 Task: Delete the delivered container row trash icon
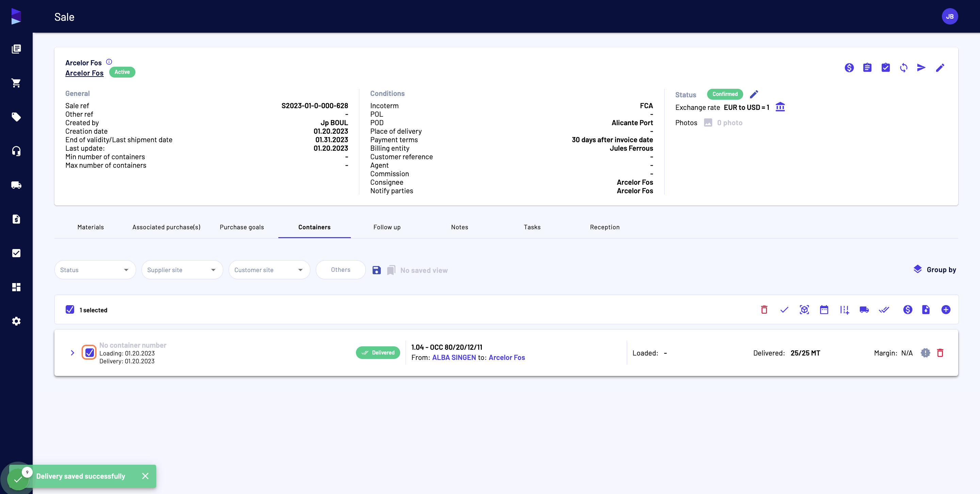point(940,353)
